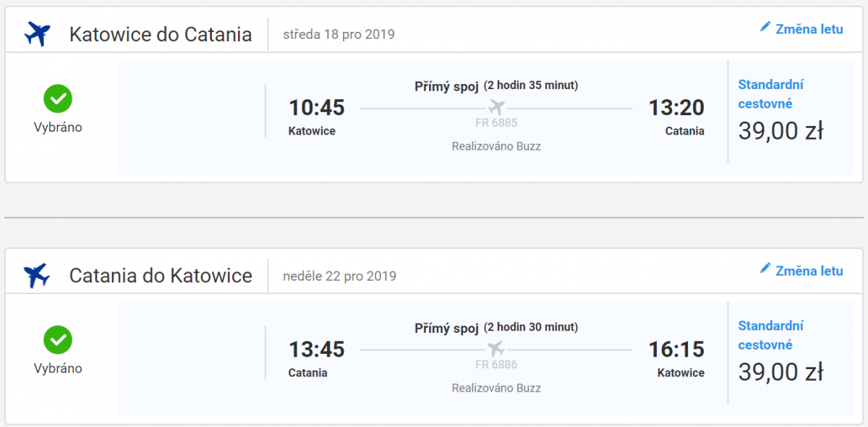The width and height of the screenshot is (868, 427).
Task: Click the flight number FR 6886
Action: tap(496, 365)
